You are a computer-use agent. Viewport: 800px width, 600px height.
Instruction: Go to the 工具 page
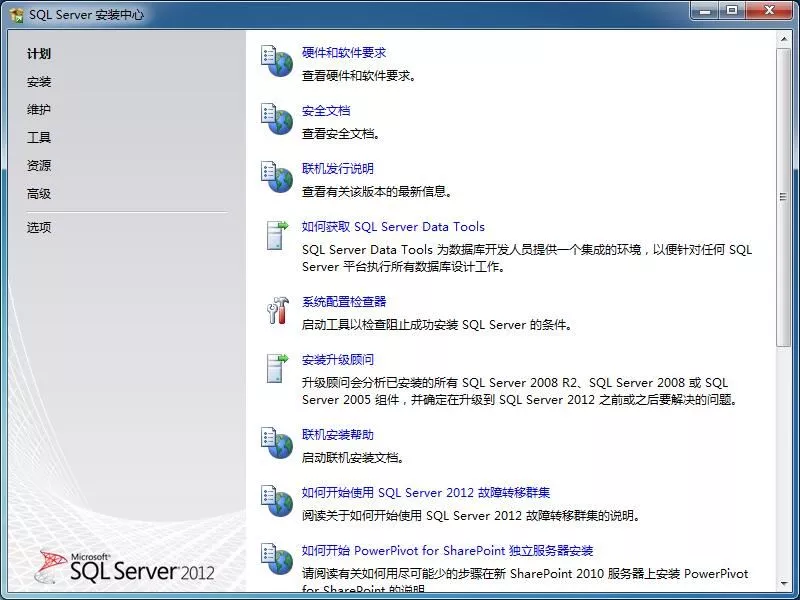pyautogui.click(x=39, y=137)
